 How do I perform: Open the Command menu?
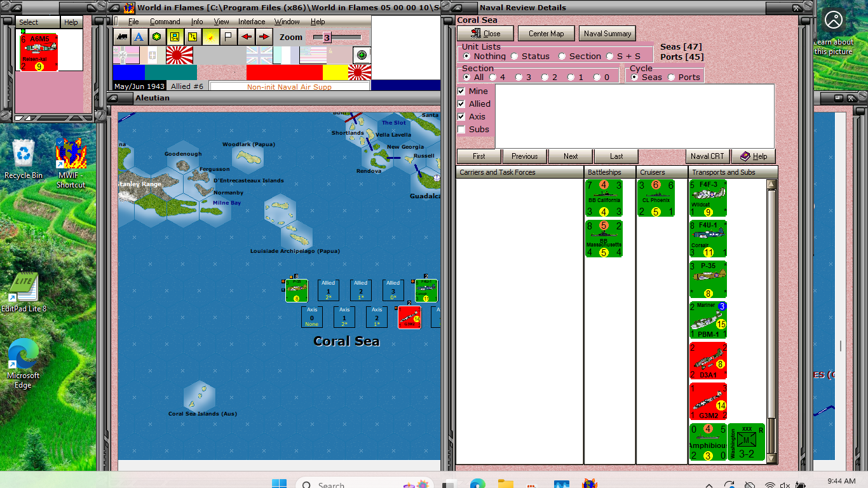pos(165,22)
